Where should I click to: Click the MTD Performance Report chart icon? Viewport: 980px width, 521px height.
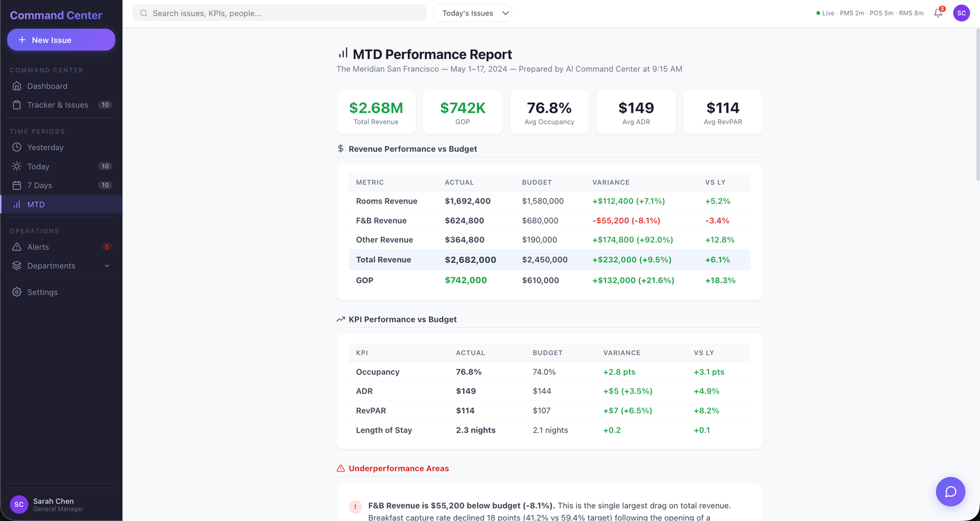pyautogui.click(x=343, y=53)
